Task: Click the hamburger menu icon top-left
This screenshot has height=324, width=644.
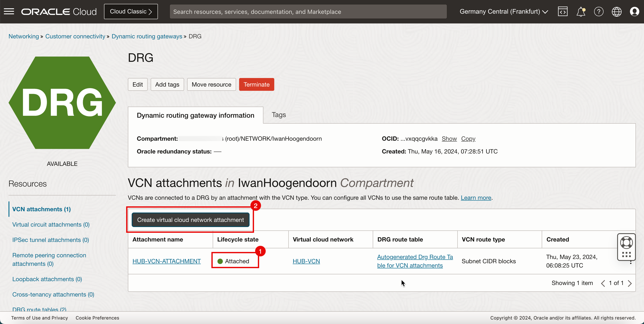Action: pyautogui.click(x=9, y=12)
